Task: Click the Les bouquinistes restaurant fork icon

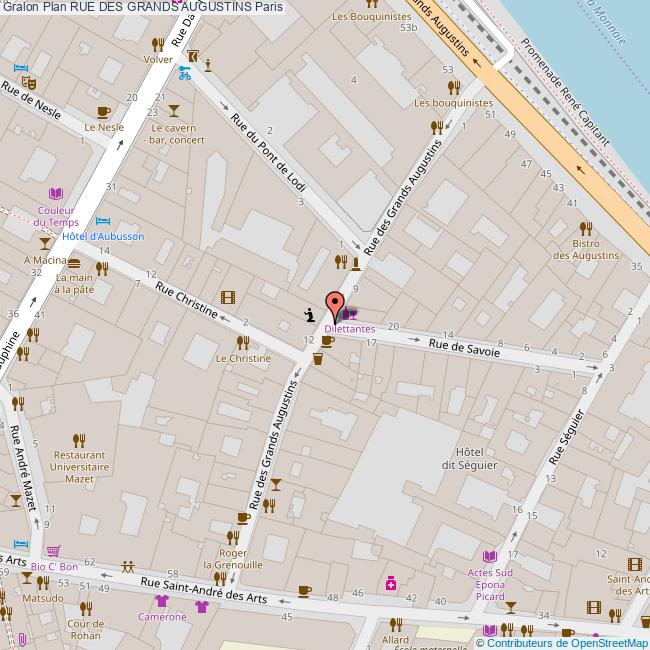Action: (x=437, y=127)
